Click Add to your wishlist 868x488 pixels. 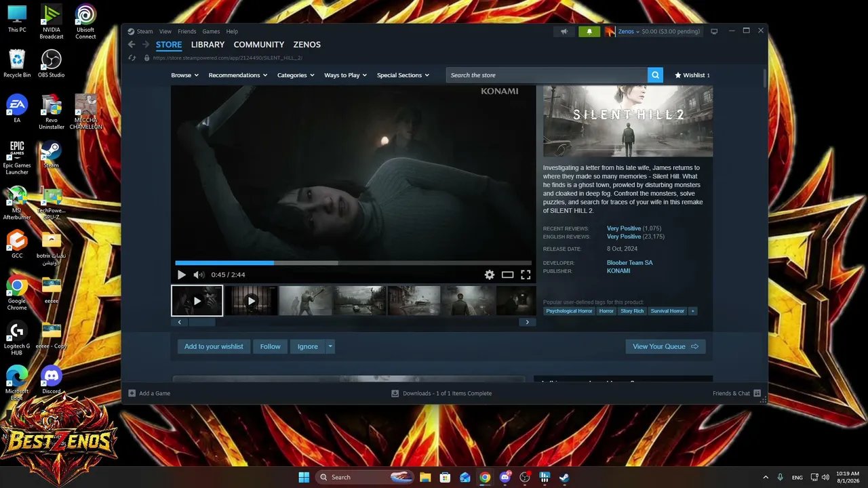[214, 346]
